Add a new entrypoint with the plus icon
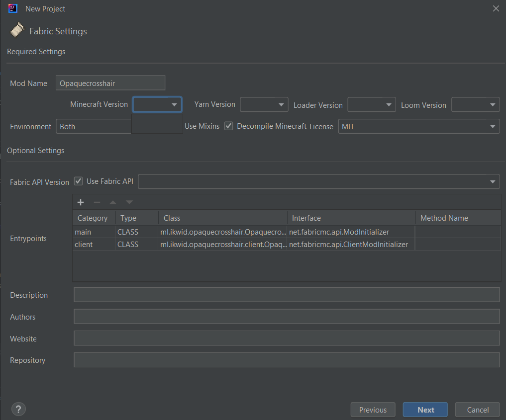The height and width of the screenshot is (420, 506). 81,202
